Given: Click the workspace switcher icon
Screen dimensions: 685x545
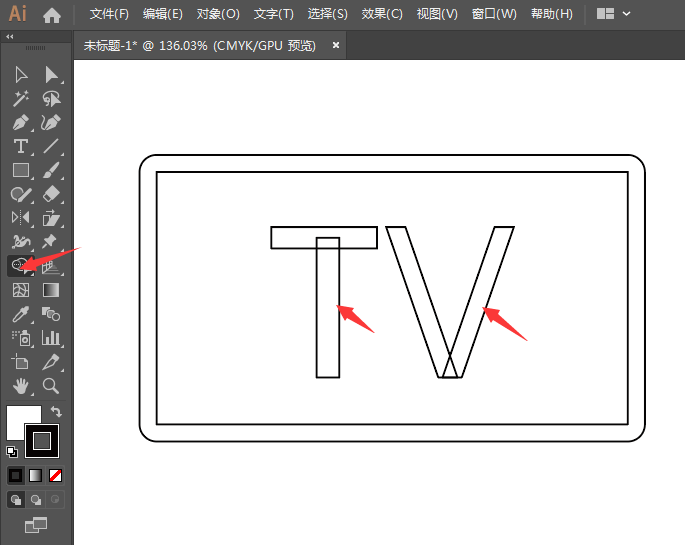Looking at the screenshot, I should coord(605,14).
